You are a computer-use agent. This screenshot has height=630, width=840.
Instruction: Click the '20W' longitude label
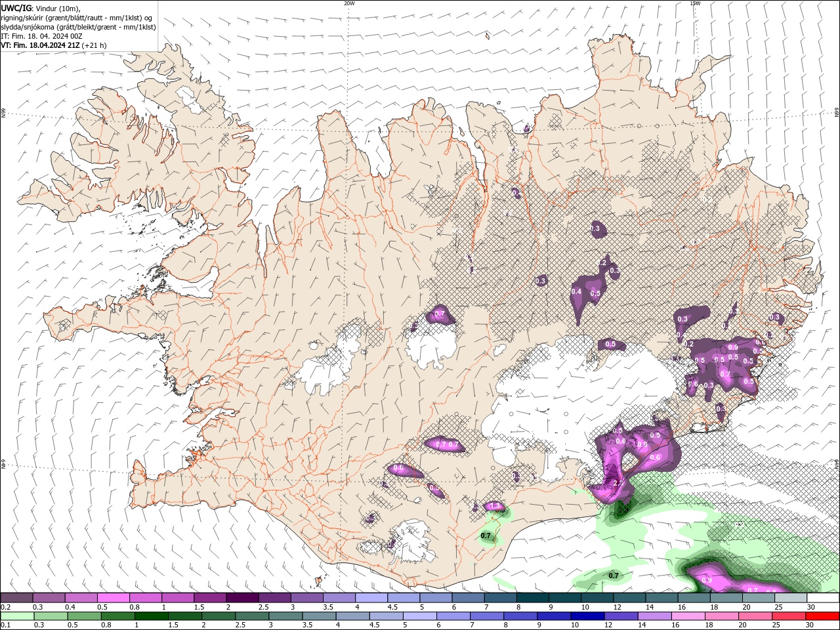[349, 3]
